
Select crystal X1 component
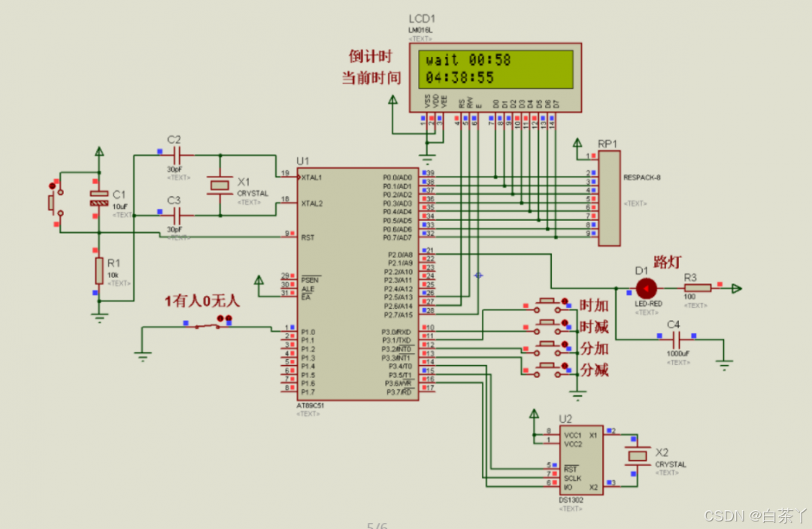click(220, 186)
